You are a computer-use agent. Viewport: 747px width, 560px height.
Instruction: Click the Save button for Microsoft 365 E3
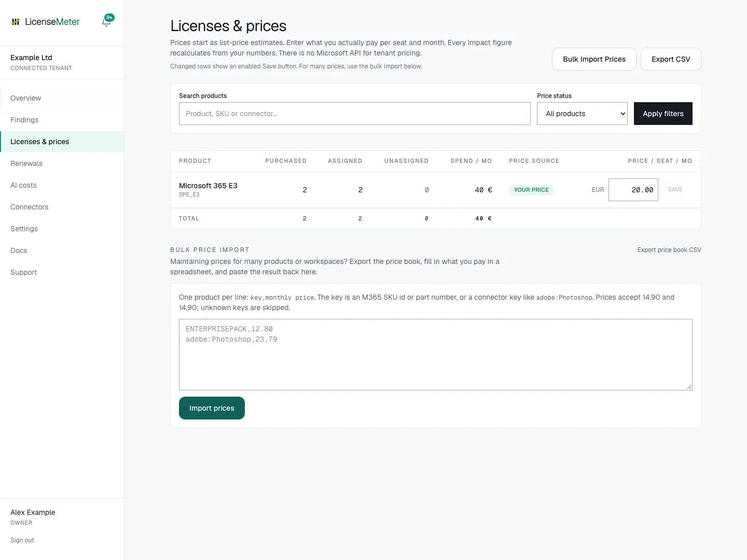coord(675,190)
